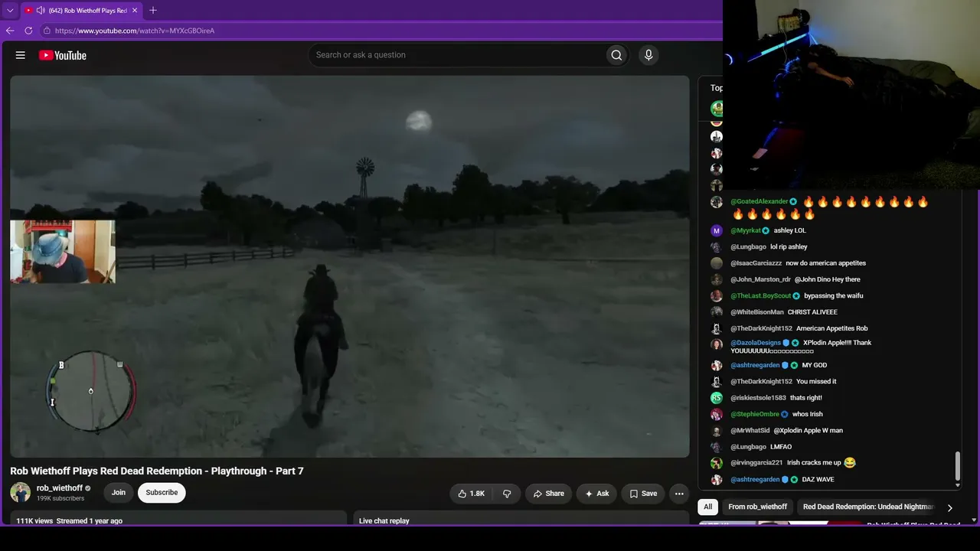The height and width of the screenshot is (551, 980).
Task: Click the streamer webcam overlay in video
Action: 63,252
